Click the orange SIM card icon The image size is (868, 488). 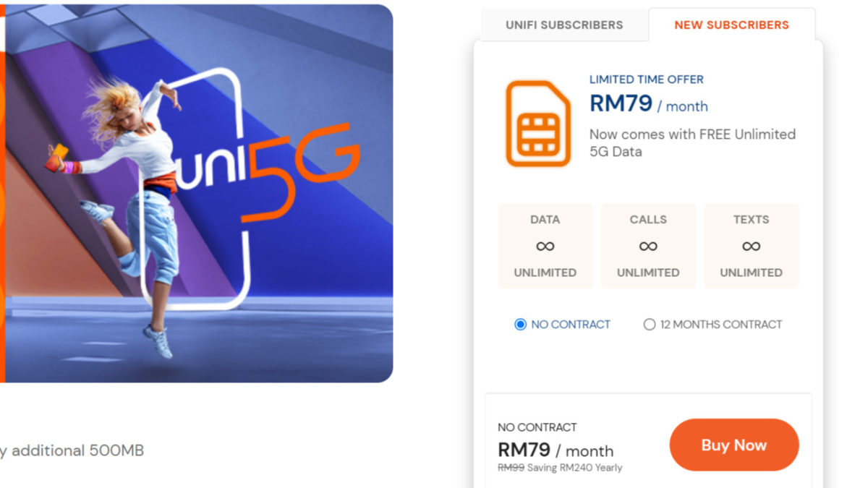pyautogui.click(x=538, y=124)
